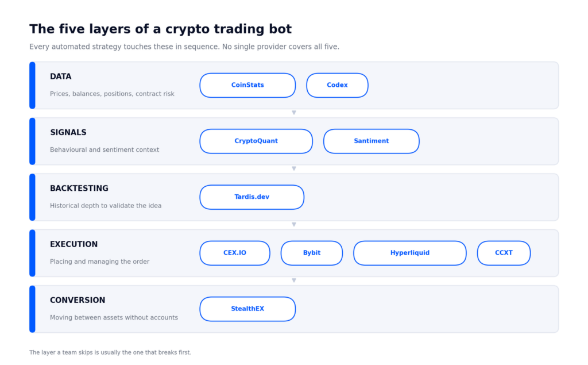Viewport: 588px width, 365px height.
Task: Click the arrow between Backtesting and Execution
Action: [x=294, y=225]
